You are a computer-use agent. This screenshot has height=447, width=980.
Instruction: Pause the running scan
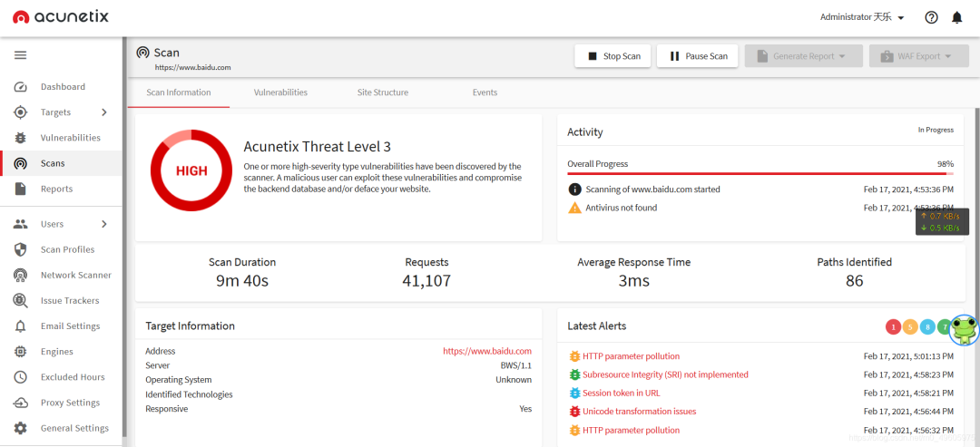click(698, 56)
